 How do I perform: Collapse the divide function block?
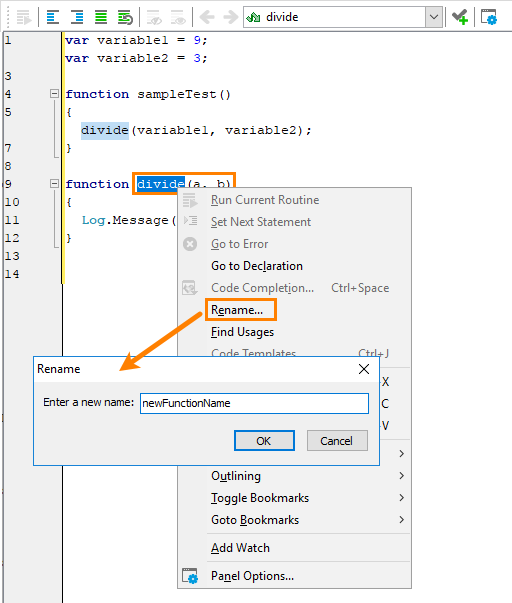[x=55, y=184]
